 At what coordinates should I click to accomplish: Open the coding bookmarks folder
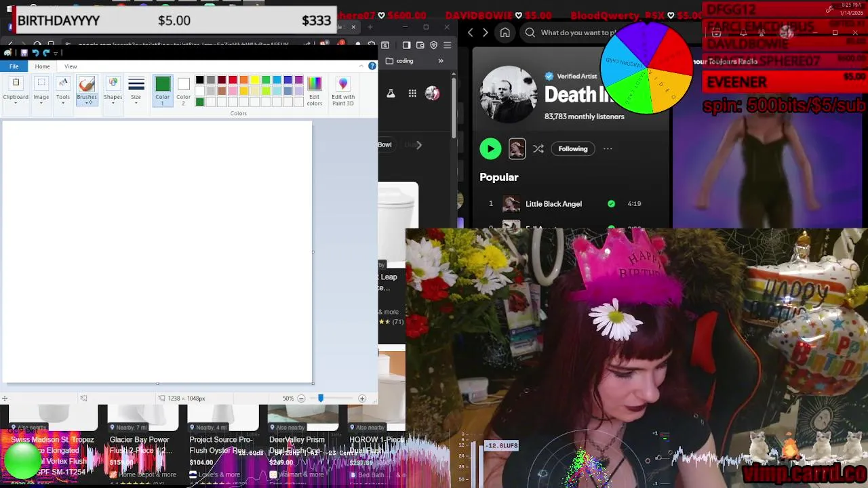pyautogui.click(x=399, y=61)
